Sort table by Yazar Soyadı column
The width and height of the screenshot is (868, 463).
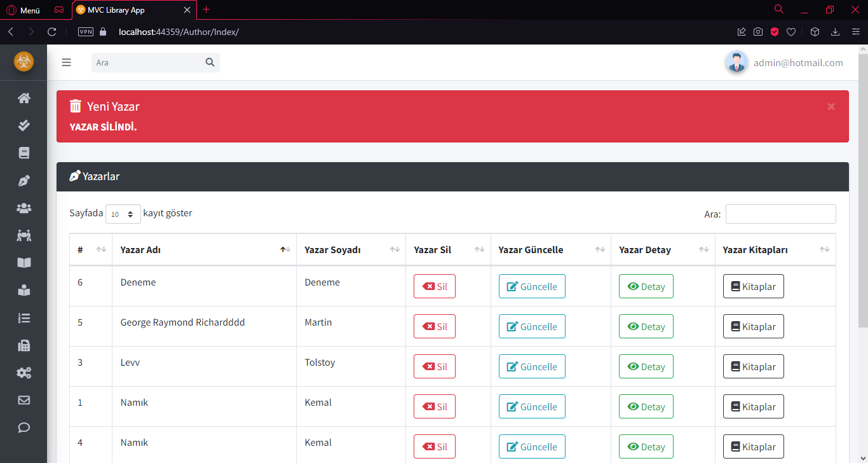[351, 250]
